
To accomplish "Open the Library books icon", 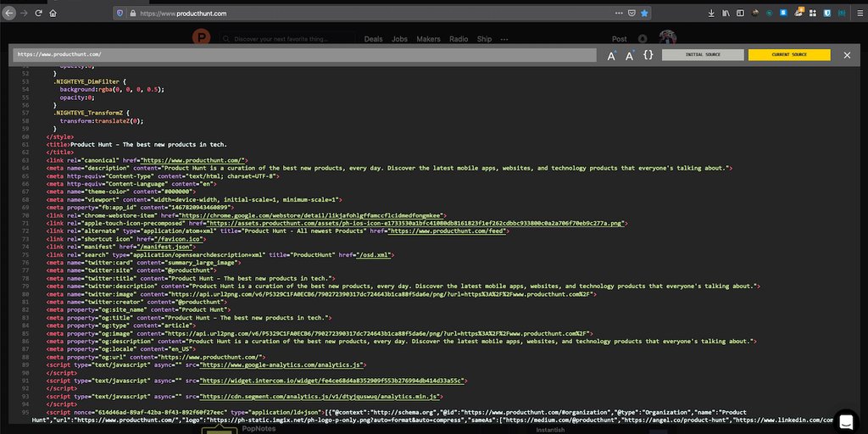I will [726, 13].
